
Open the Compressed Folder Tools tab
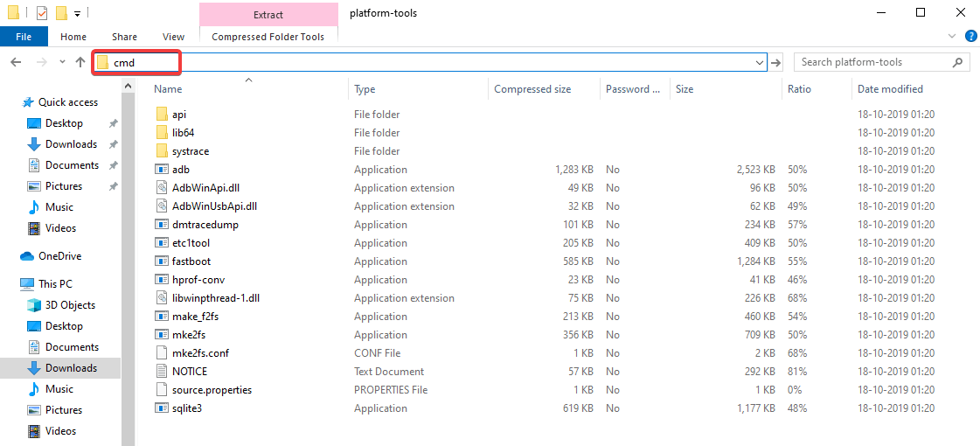click(x=268, y=37)
